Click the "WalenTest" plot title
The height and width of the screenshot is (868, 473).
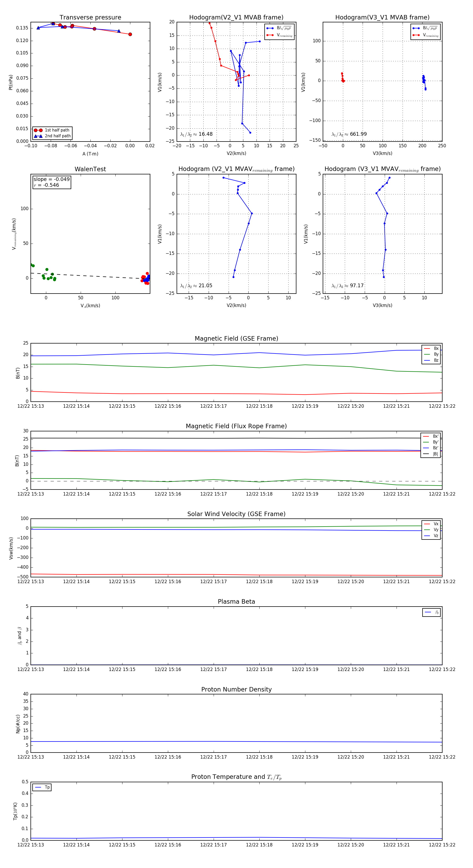tap(90, 169)
